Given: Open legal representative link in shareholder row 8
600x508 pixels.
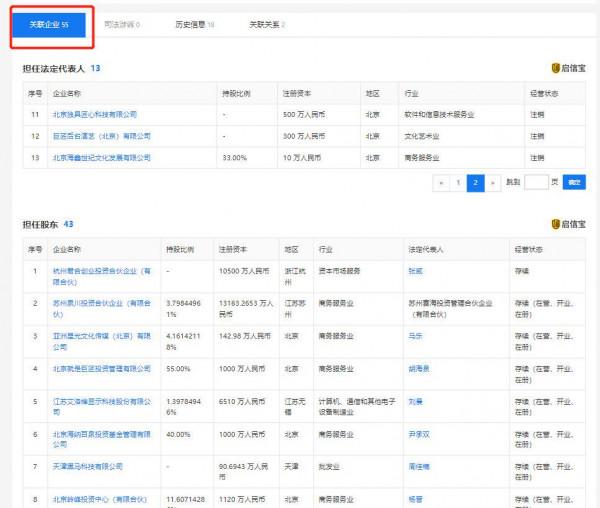Looking at the screenshot, I should click(x=416, y=499).
